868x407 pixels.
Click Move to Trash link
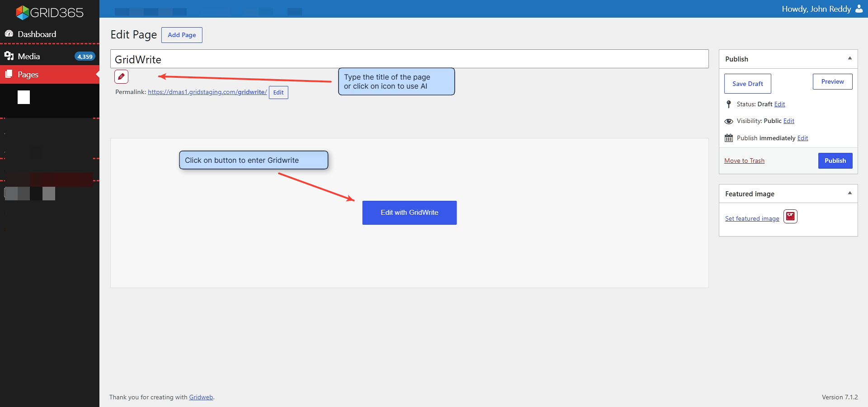coord(744,161)
